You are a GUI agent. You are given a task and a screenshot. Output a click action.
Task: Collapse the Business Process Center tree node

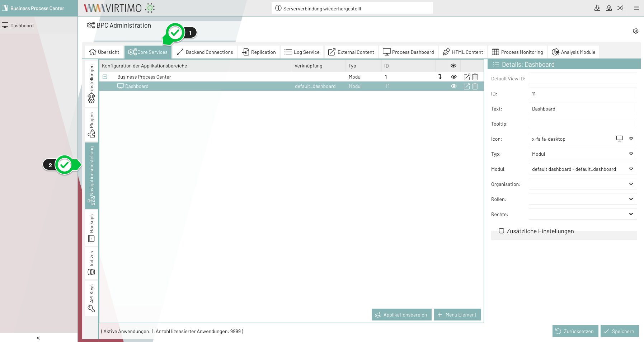coord(105,77)
